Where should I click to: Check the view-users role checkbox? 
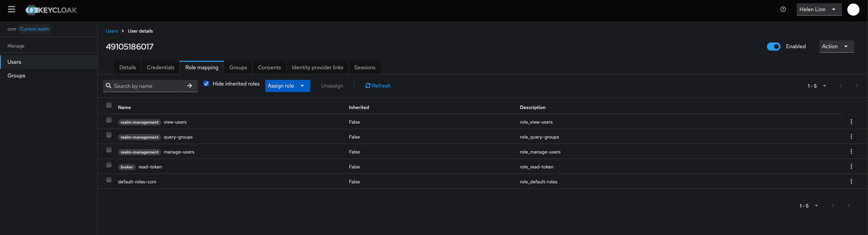pos(109,120)
